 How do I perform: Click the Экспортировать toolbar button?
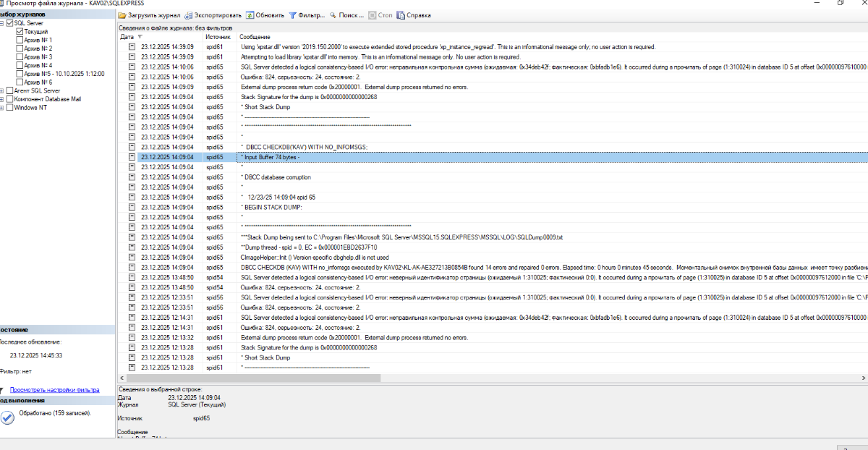pyautogui.click(x=213, y=14)
